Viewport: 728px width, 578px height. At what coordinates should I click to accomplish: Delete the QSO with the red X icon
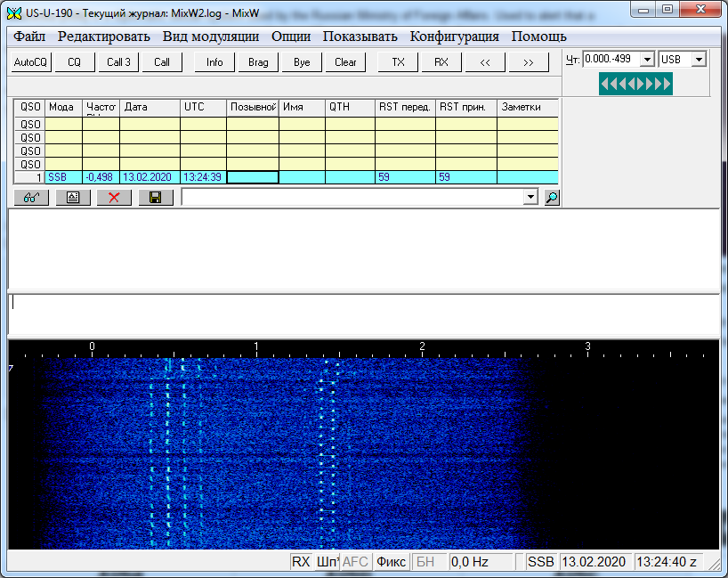pos(114,198)
